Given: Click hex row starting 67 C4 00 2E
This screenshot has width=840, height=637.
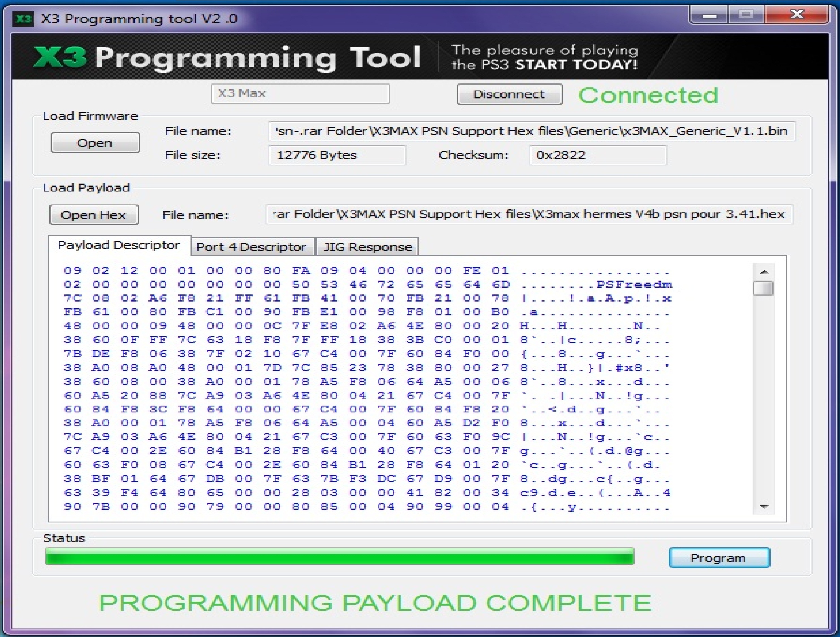Looking at the screenshot, I should tap(367, 451).
